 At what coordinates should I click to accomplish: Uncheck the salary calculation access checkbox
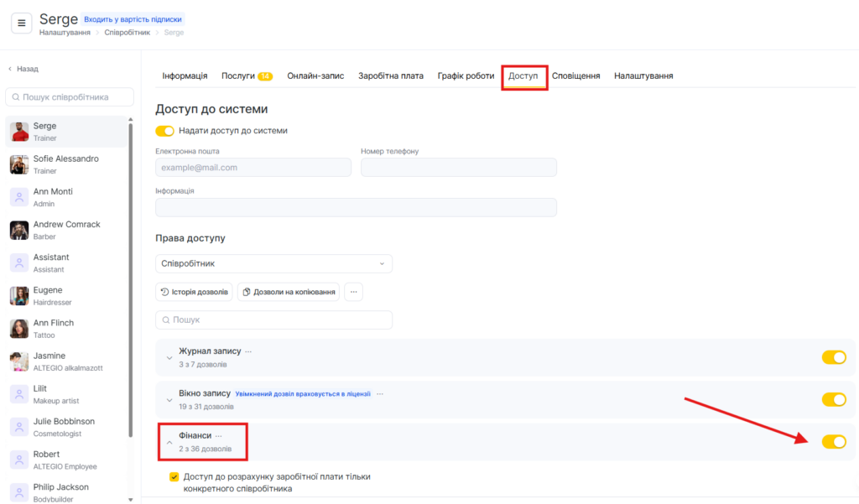[x=174, y=477]
